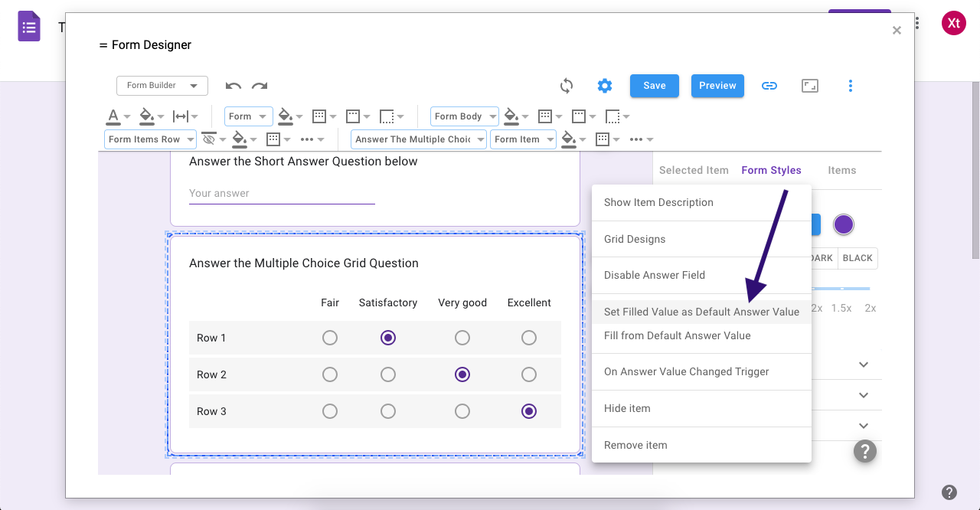Choose On Answer Value Changed Trigger entry
Image resolution: width=980 pixels, height=510 pixels.
(x=701, y=371)
